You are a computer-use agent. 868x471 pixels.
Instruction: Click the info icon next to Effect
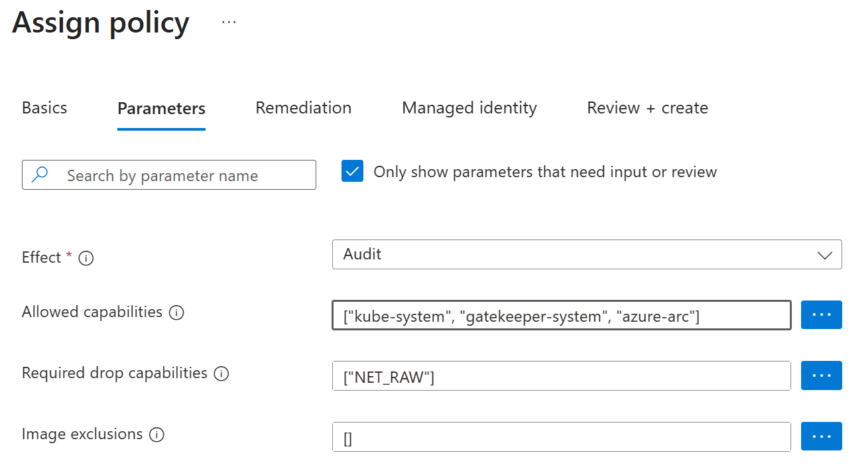click(x=86, y=258)
